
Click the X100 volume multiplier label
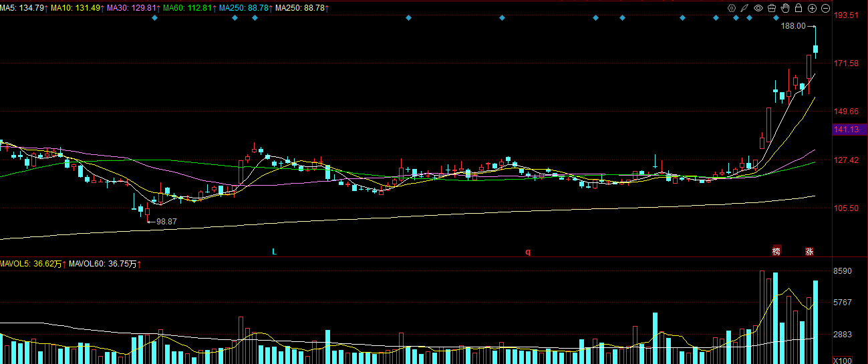coord(843,360)
